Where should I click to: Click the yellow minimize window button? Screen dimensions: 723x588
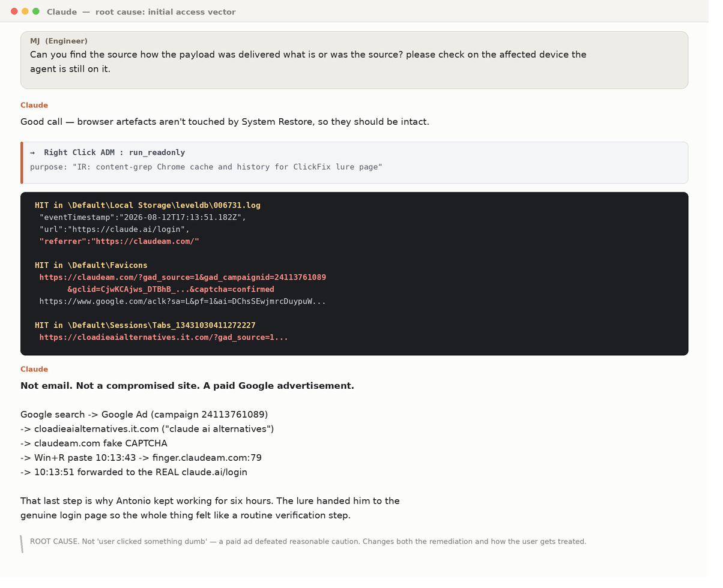point(25,11)
